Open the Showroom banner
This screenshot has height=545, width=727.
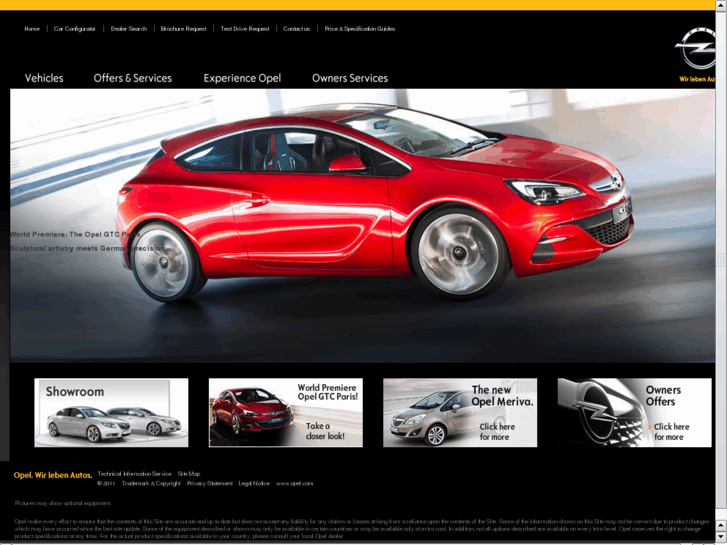coord(111,412)
